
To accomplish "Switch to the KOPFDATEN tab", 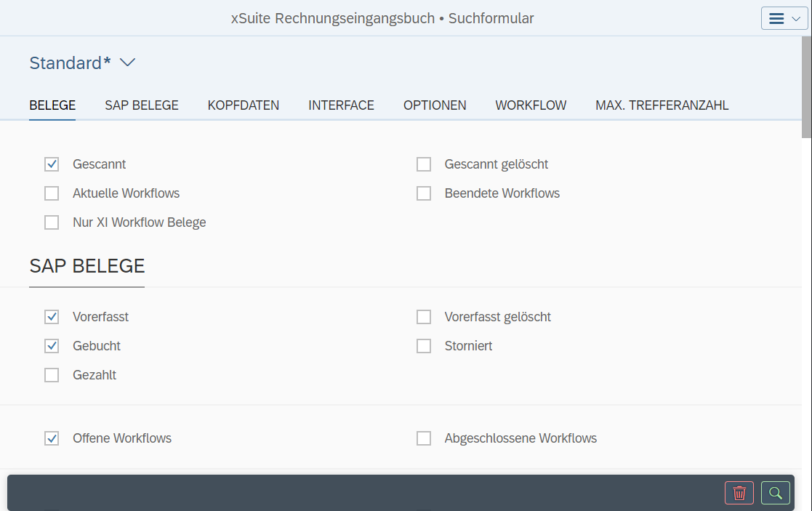I will point(243,105).
